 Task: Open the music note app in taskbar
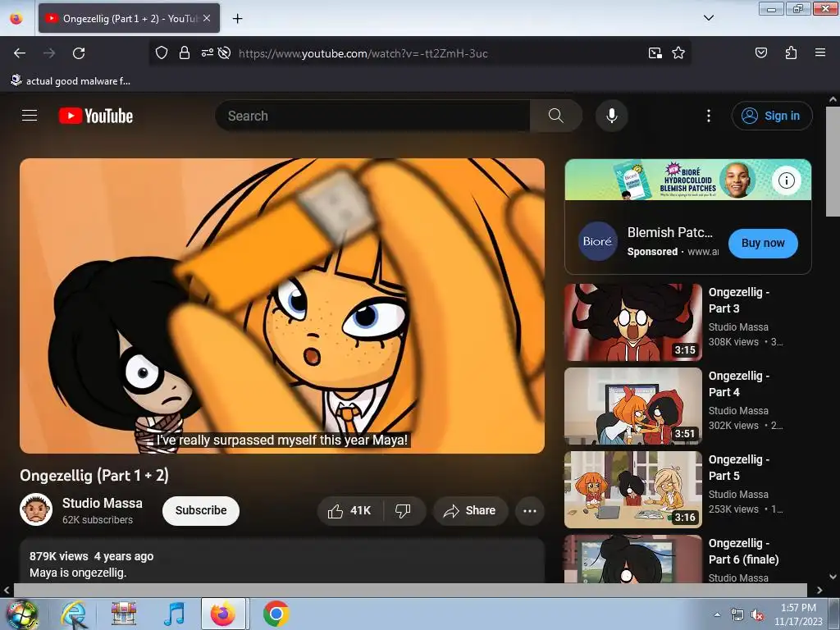[174, 614]
